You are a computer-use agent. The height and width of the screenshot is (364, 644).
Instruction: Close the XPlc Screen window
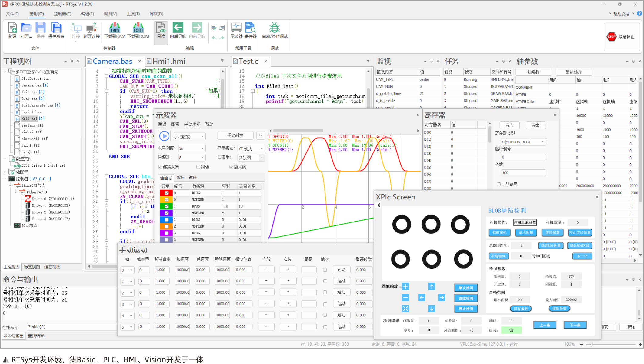(597, 197)
